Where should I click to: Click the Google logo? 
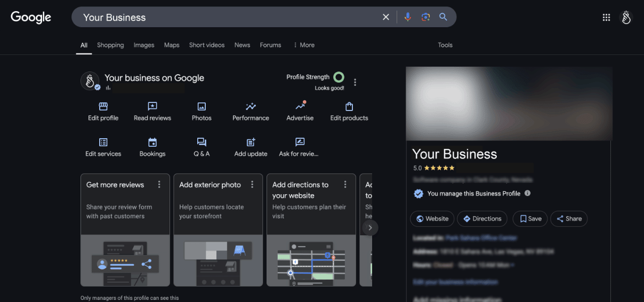click(31, 17)
